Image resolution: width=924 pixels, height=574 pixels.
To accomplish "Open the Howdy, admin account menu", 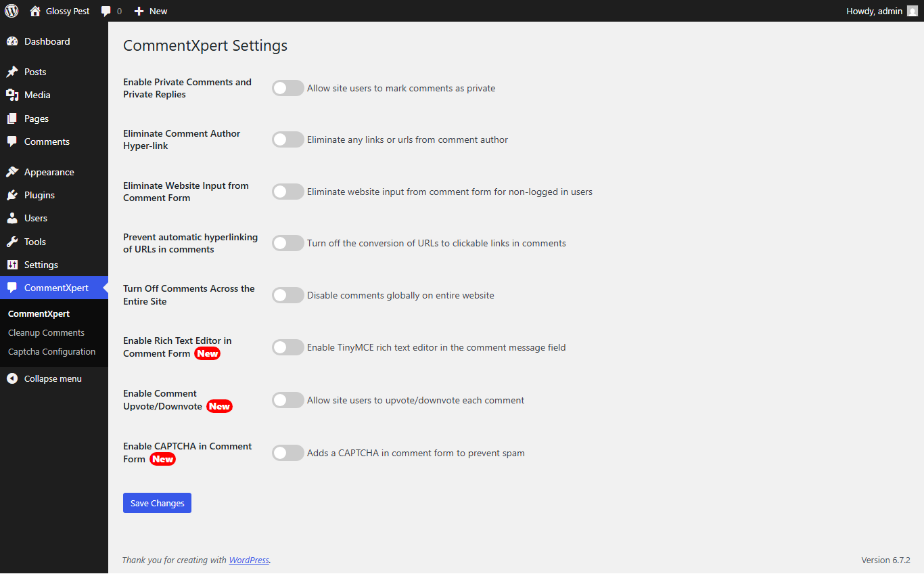I will 874,11.
